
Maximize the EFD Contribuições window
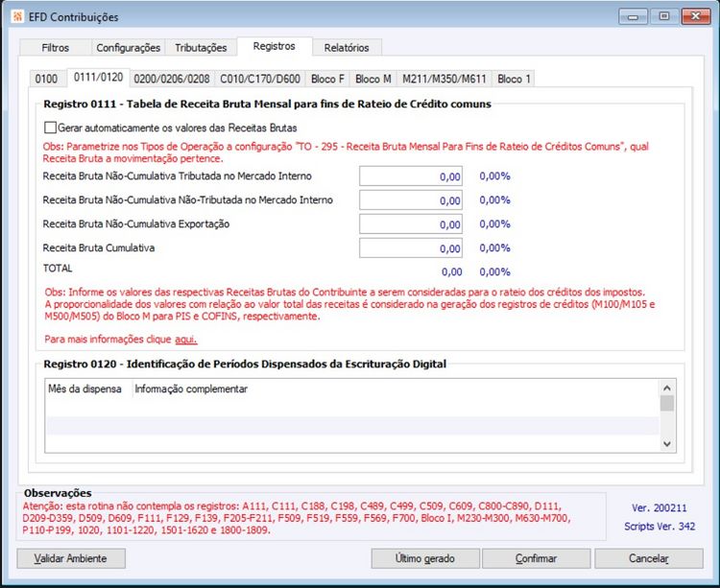click(664, 17)
